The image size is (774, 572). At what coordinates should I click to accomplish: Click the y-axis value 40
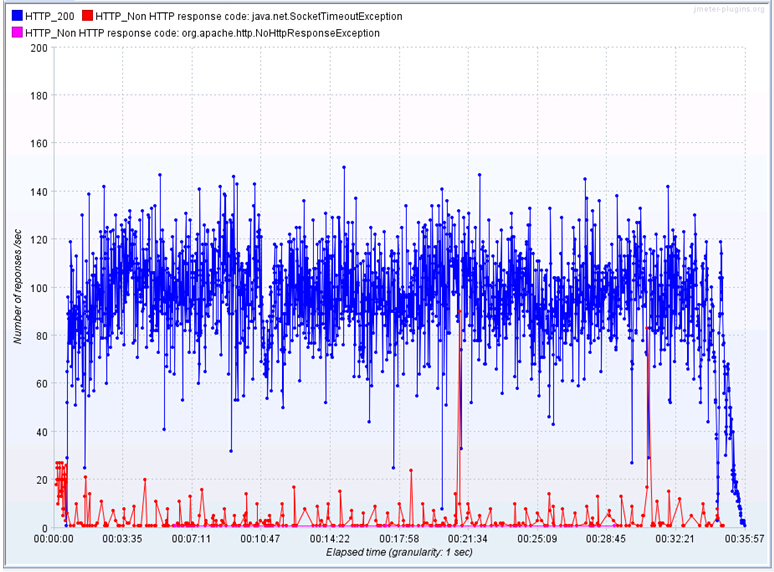point(42,432)
